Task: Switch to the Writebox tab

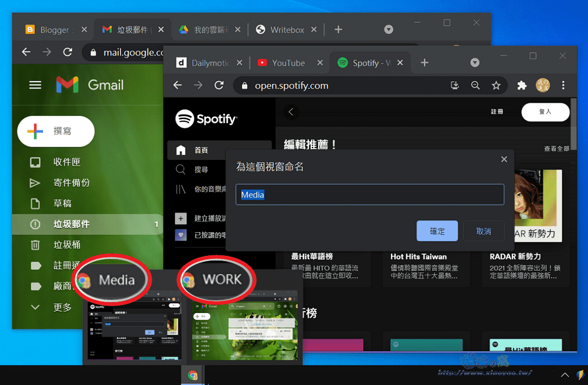Action: click(x=286, y=29)
